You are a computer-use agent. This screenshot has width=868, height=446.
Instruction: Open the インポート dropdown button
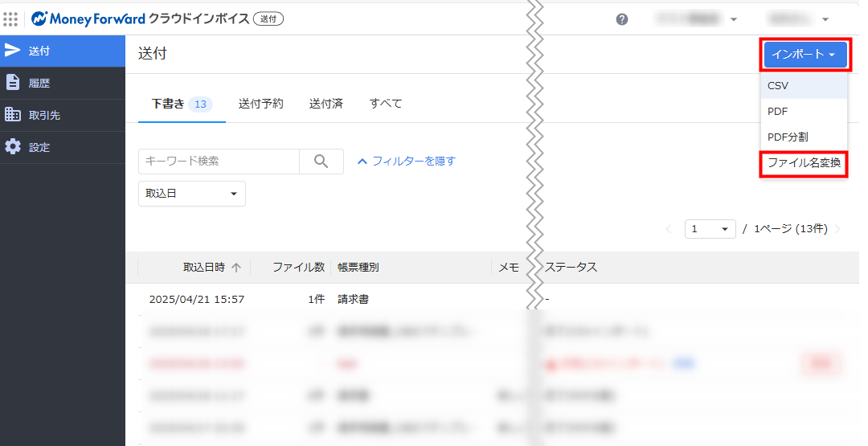click(805, 54)
